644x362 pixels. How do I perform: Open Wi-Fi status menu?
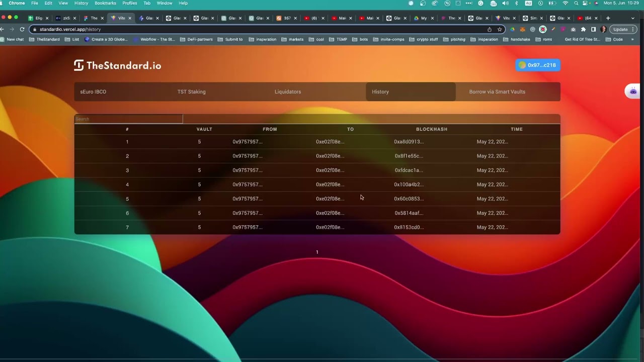tap(565, 3)
